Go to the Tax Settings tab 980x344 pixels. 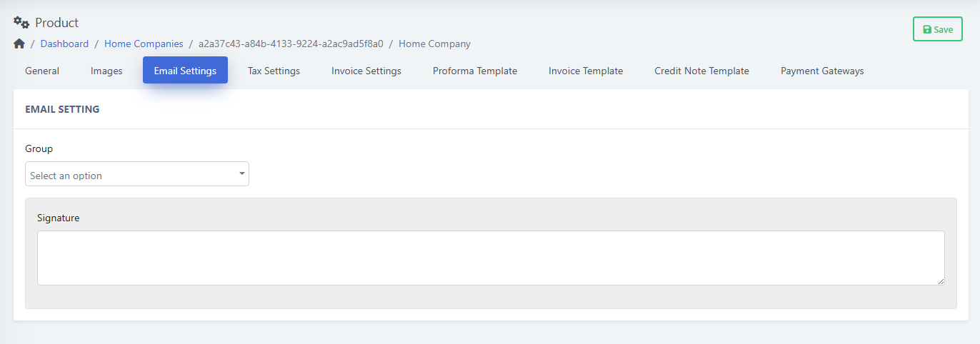point(274,71)
